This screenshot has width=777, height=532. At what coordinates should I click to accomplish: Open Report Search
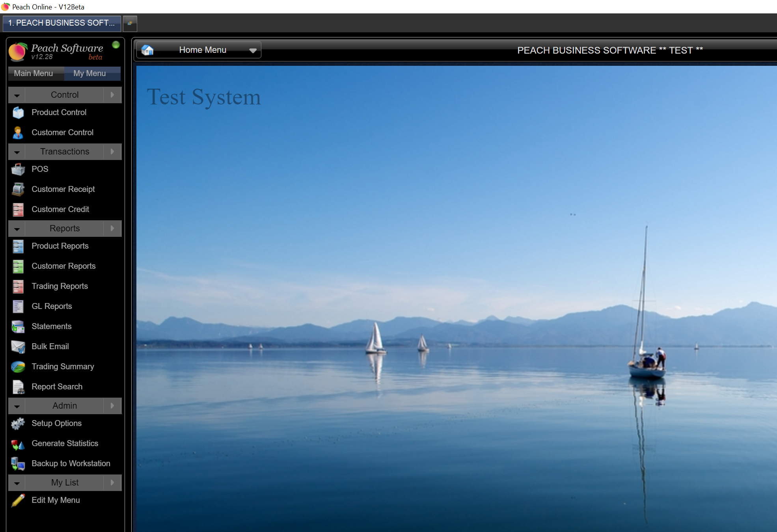(x=57, y=387)
